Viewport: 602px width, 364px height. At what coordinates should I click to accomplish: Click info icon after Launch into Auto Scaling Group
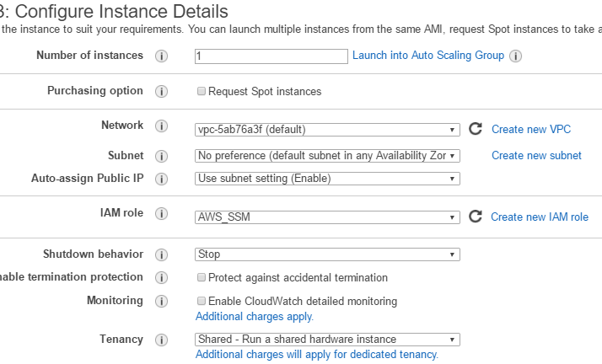click(515, 56)
